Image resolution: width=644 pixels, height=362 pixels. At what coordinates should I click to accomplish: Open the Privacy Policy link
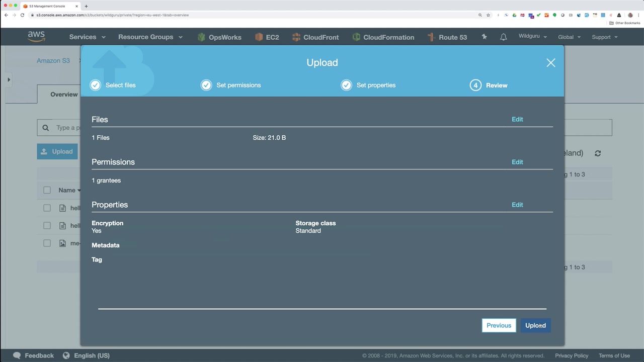point(572,355)
